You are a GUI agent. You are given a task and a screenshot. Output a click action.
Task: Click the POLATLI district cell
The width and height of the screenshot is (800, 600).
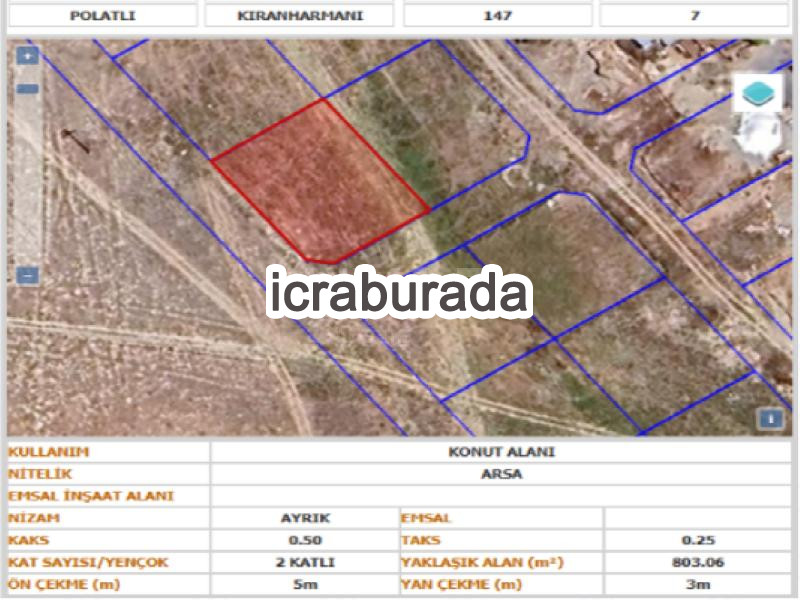tap(103, 15)
